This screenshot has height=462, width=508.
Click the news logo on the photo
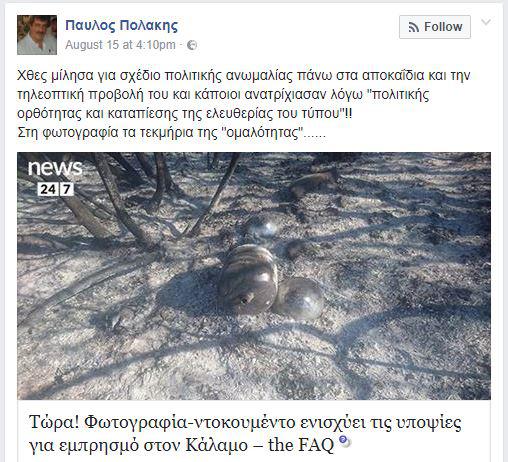55,168
